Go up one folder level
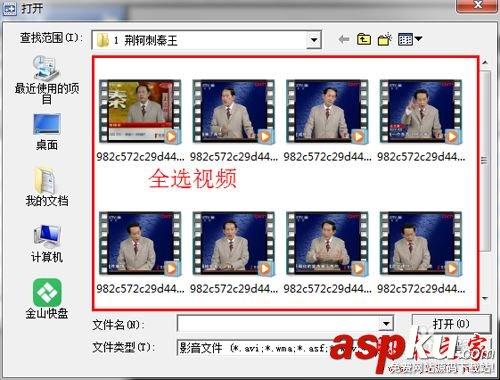The image size is (500, 380). click(364, 39)
